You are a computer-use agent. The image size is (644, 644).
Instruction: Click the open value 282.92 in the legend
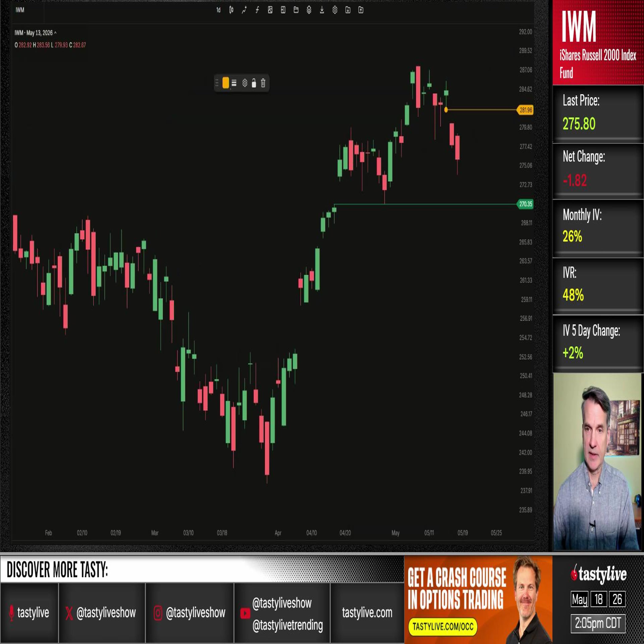(25, 45)
